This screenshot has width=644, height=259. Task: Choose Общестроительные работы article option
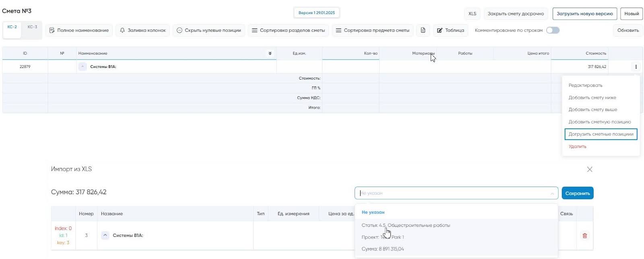(406, 225)
